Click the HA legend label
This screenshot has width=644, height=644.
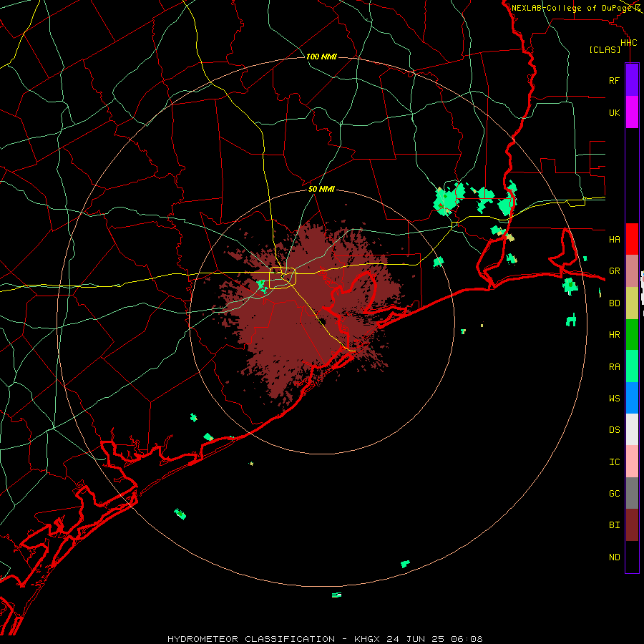pos(614,240)
